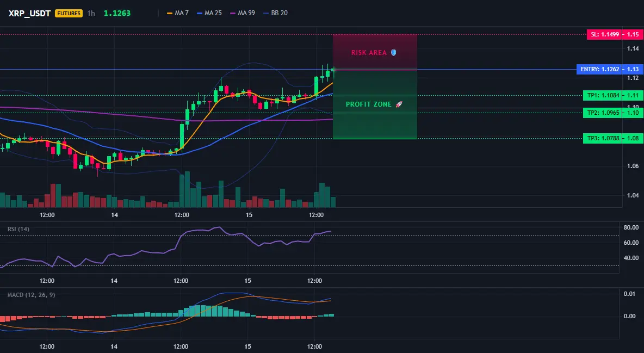Click the date label 14 under the volume bars
Viewport: 644px width, 353px height.
pos(114,215)
